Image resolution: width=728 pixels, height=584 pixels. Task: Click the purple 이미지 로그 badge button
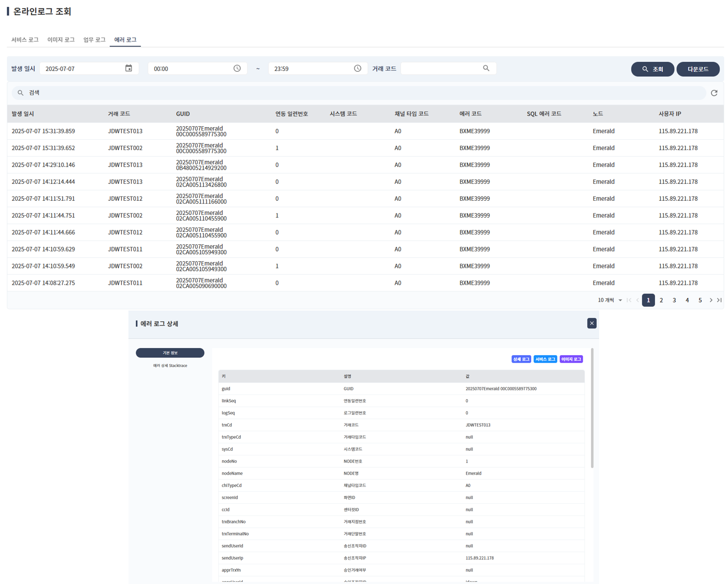(x=571, y=359)
